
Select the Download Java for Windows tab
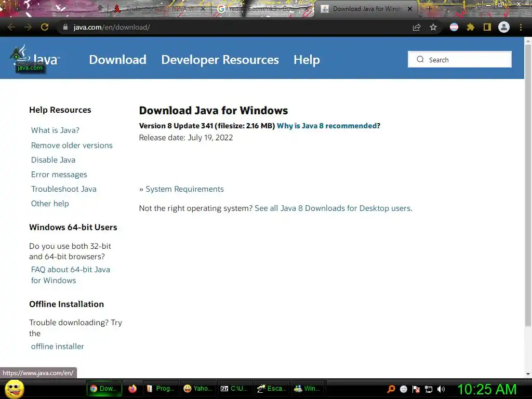[x=366, y=9]
